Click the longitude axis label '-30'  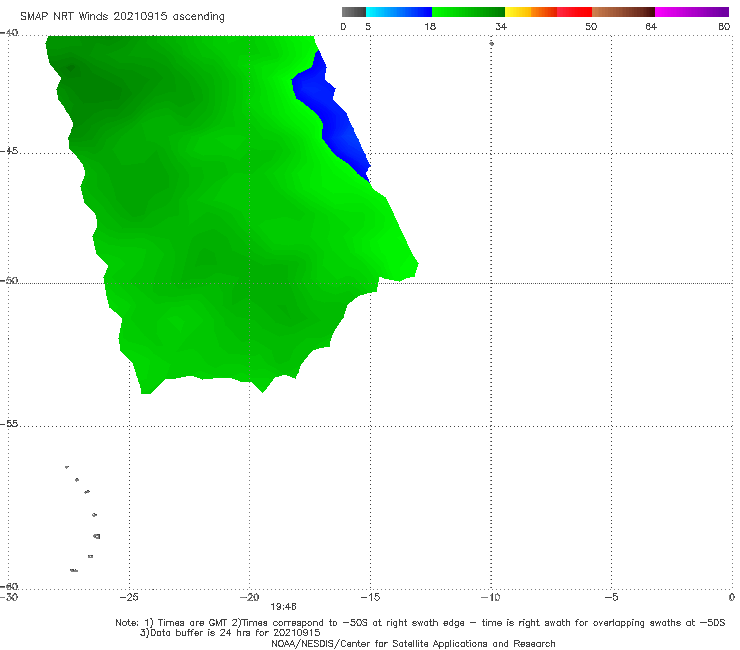tap(9, 597)
